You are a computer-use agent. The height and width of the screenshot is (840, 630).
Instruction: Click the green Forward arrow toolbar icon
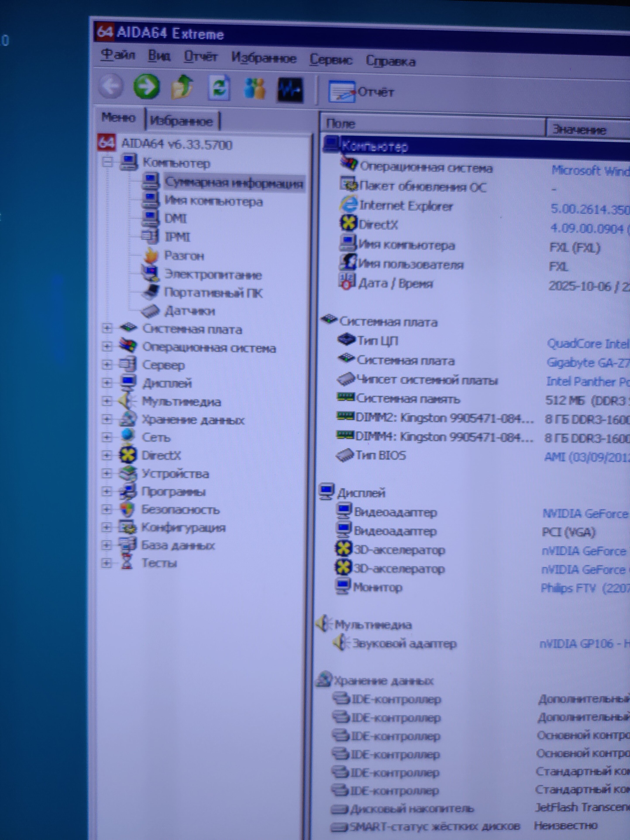coord(146,87)
